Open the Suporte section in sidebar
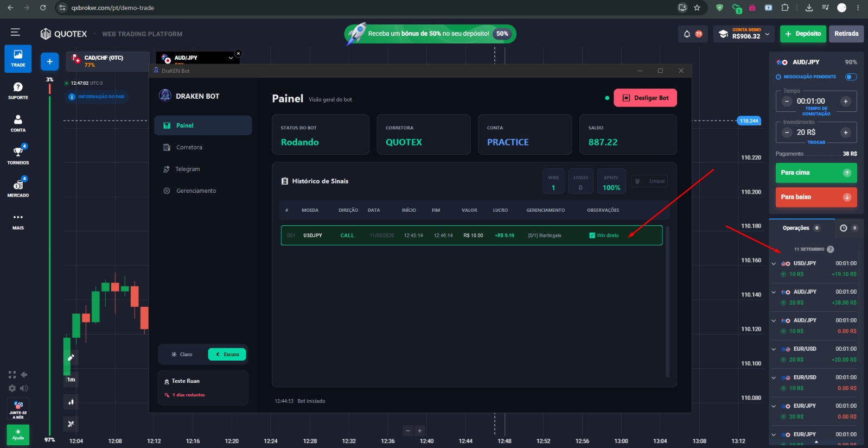868x448 pixels. [18, 91]
